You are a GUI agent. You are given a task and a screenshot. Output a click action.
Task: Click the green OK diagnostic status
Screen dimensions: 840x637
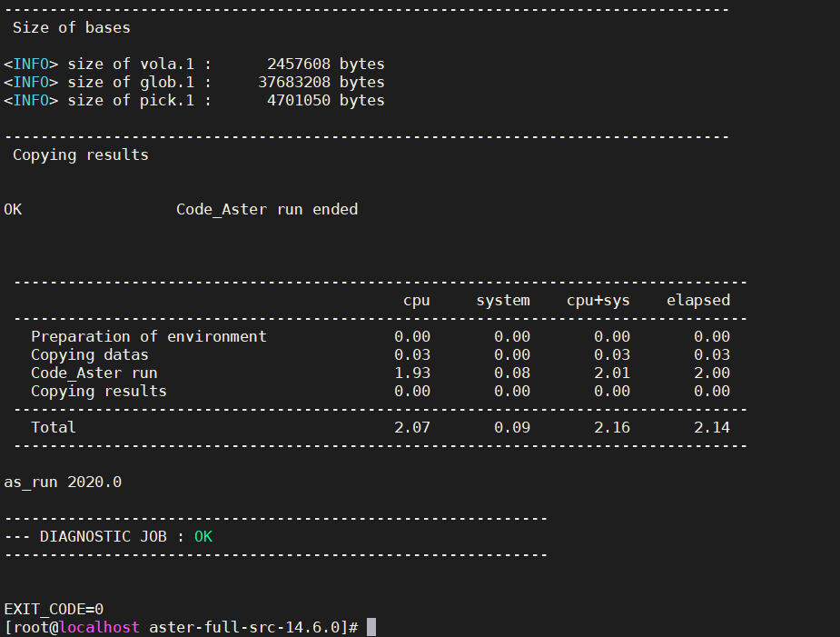point(203,537)
